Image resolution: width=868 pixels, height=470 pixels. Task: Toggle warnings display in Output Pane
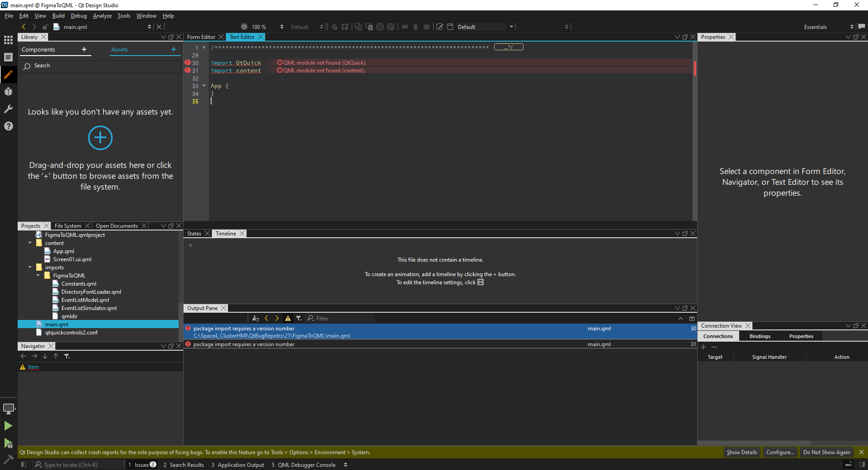tap(288, 319)
